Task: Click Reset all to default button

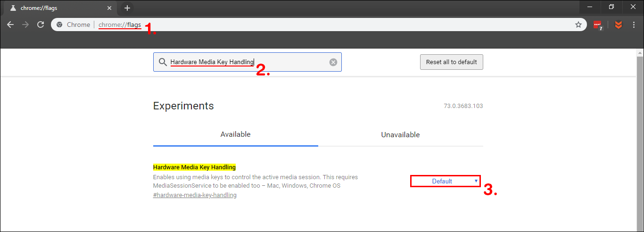Action: coord(452,62)
